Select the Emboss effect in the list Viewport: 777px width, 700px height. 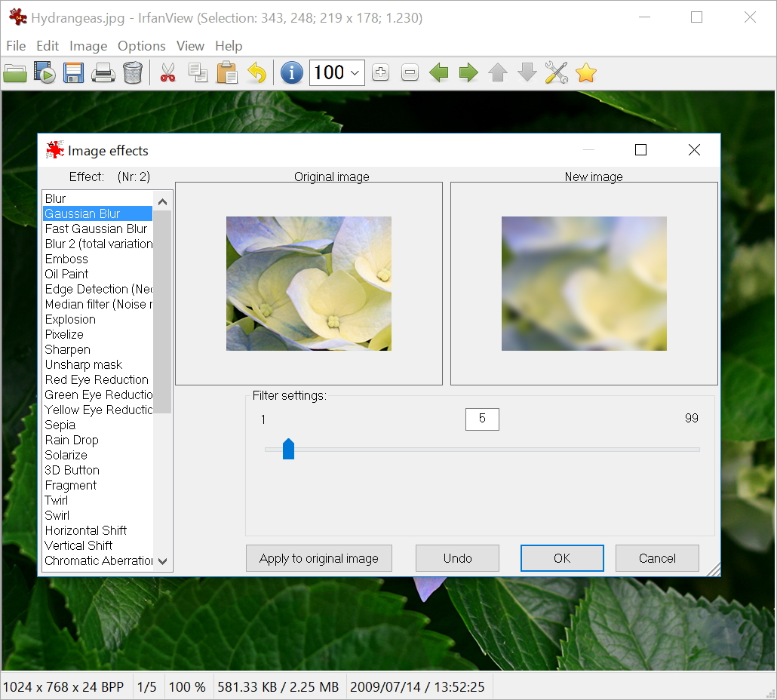[x=66, y=259]
